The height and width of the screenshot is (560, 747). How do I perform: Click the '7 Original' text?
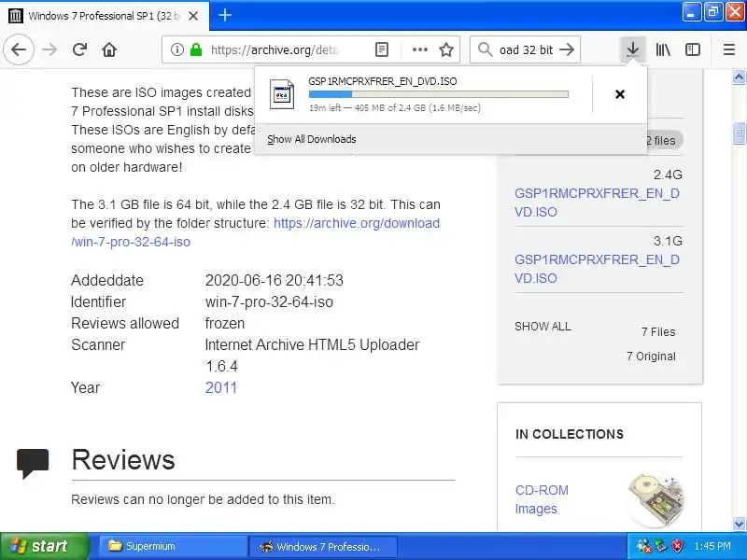click(x=651, y=357)
